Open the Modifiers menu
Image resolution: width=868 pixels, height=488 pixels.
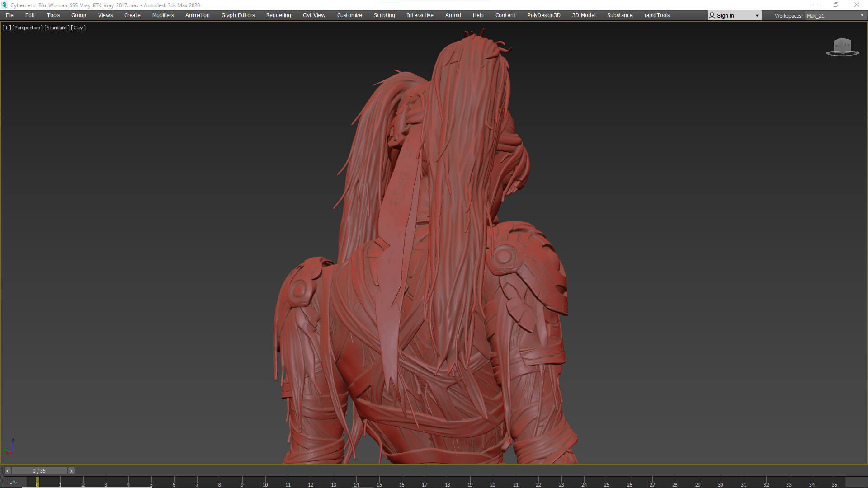(163, 15)
